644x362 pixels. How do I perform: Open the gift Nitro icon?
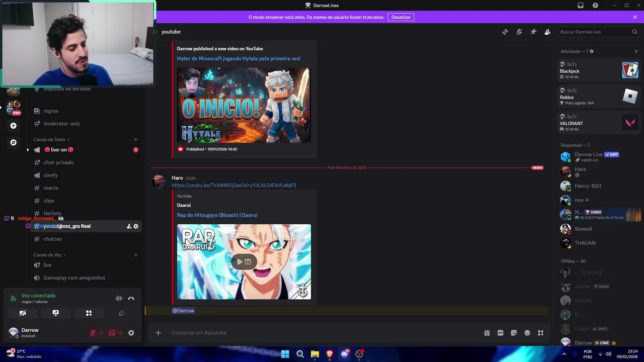(x=487, y=333)
